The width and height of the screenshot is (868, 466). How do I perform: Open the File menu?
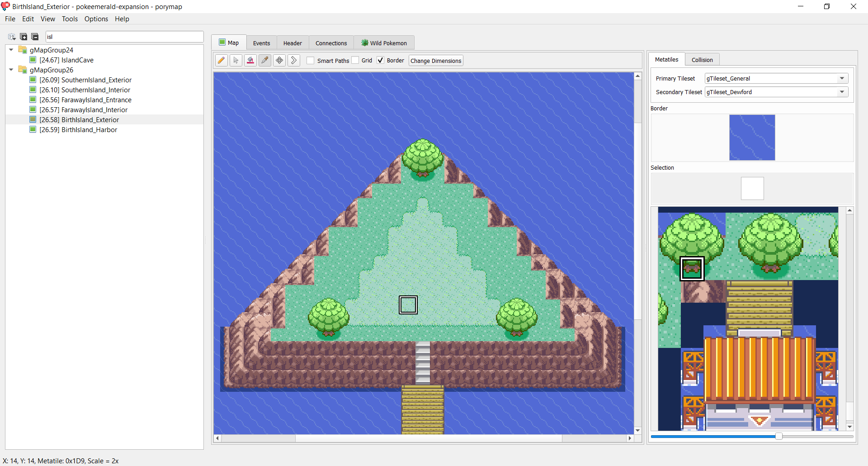coord(10,19)
